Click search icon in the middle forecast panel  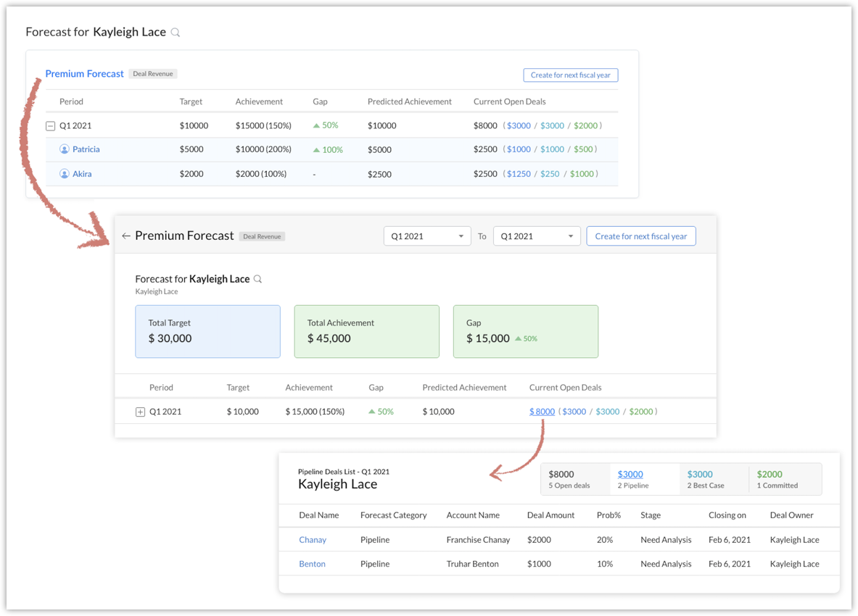coord(257,279)
